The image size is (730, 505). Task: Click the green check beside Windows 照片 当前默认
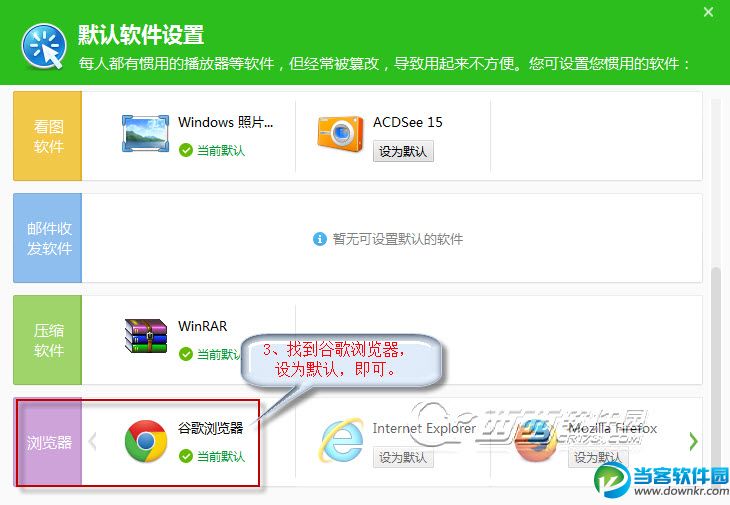pyautogui.click(x=186, y=150)
